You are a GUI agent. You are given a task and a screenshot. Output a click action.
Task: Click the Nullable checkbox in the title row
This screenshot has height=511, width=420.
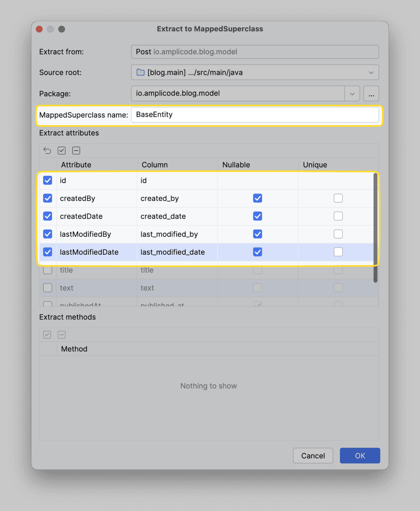258,270
